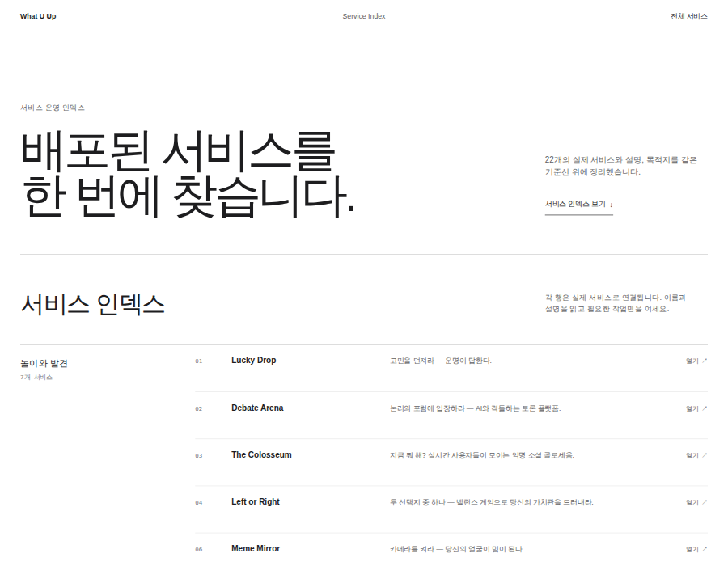Click row number 01

[199, 361]
